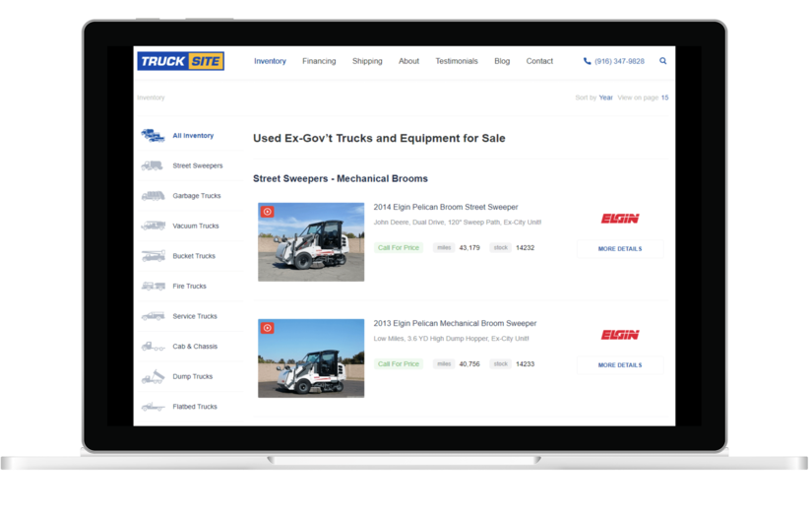Click Street Sweepers - Mechanical Brooms heading
812x517 pixels.
341,178
